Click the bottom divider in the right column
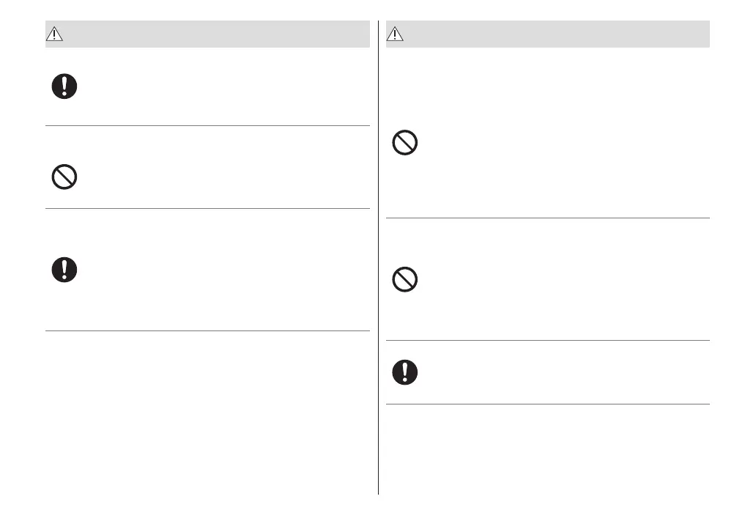The width and height of the screenshot is (756, 532). [x=548, y=404]
